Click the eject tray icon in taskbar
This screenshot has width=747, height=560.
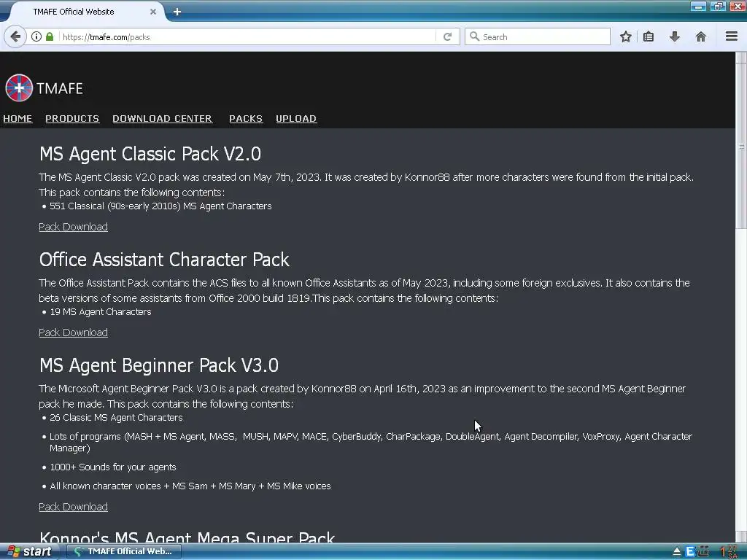(676, 551)
